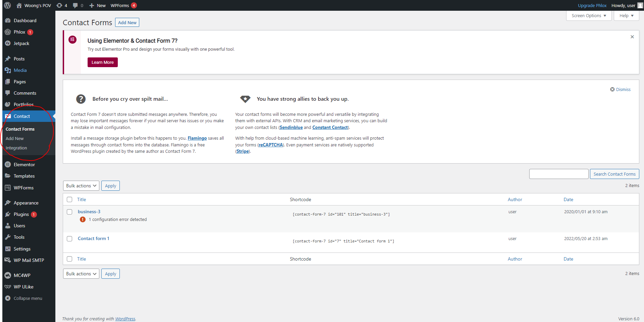Open the bottom Bulk actions dropdown
This screenshot has width=644, height=322.
pos(81,274)
